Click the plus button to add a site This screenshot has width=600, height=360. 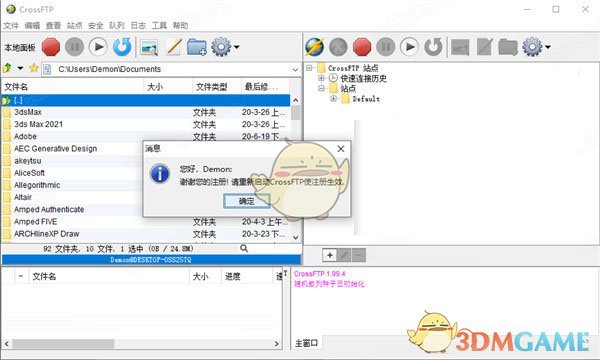point(329,255)
